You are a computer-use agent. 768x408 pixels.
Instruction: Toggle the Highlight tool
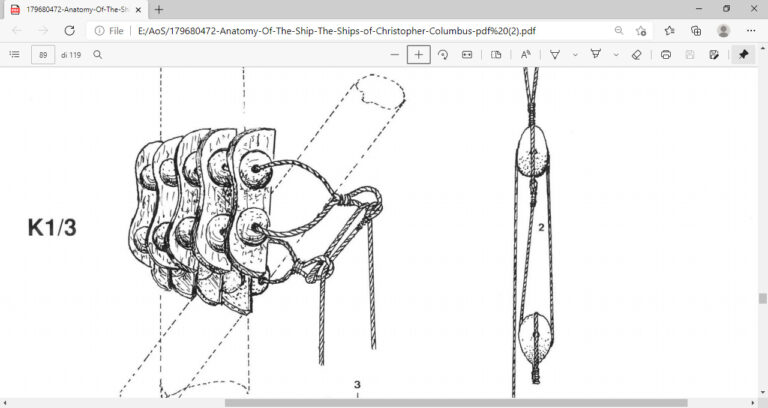point(596,54)
